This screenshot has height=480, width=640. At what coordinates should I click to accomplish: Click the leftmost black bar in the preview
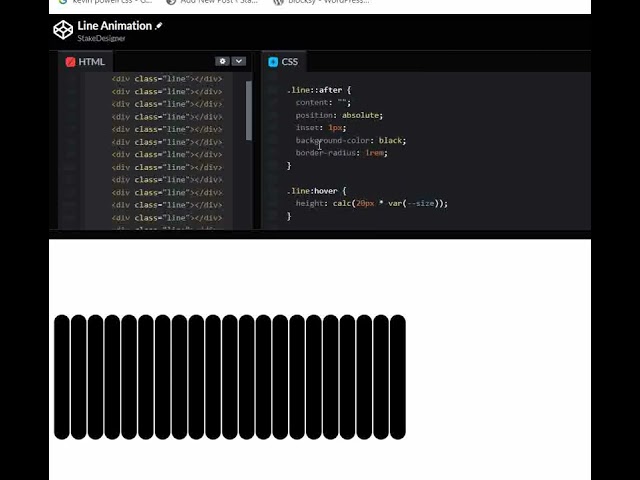pyautogui.click(x=62, y=377)
